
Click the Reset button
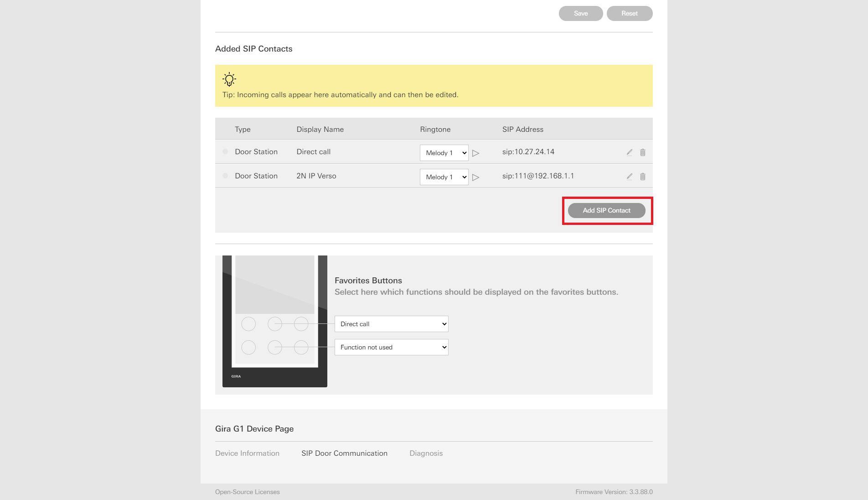tap(629, 13)
